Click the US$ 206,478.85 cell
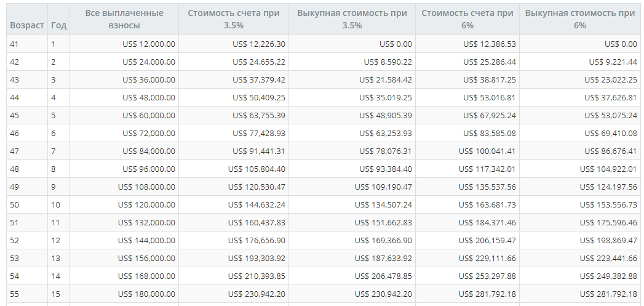 [x=352, y=276]
